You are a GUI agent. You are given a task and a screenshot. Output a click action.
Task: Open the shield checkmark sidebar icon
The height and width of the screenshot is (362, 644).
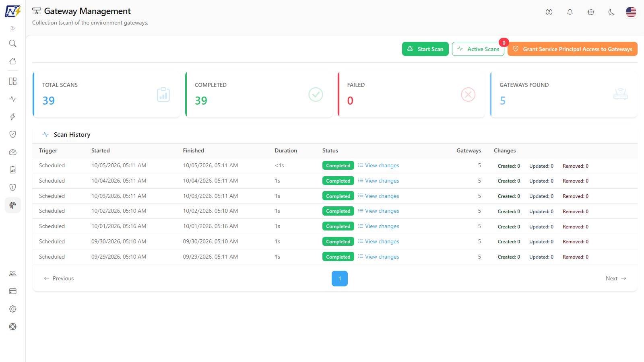13,134
